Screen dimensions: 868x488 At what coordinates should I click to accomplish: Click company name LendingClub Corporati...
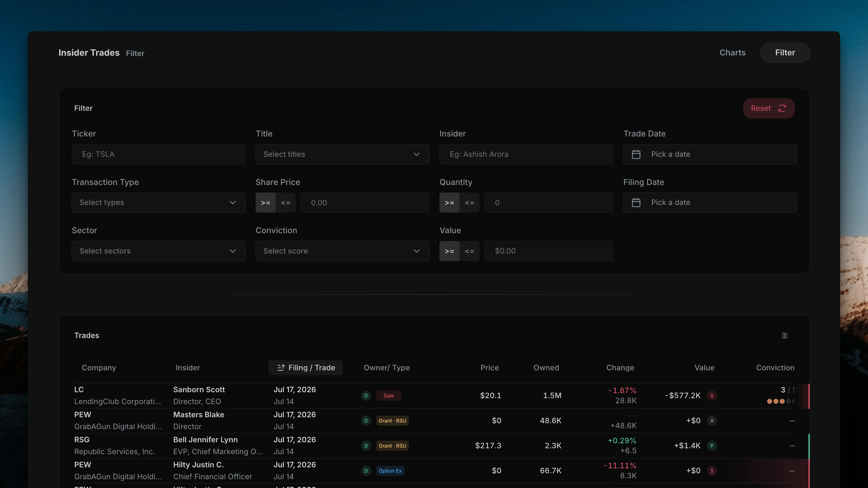117,401
